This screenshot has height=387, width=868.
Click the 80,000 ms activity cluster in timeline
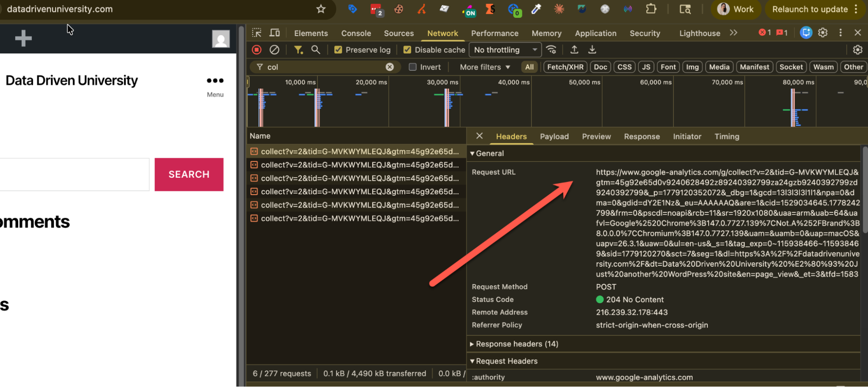coord(795,107)
